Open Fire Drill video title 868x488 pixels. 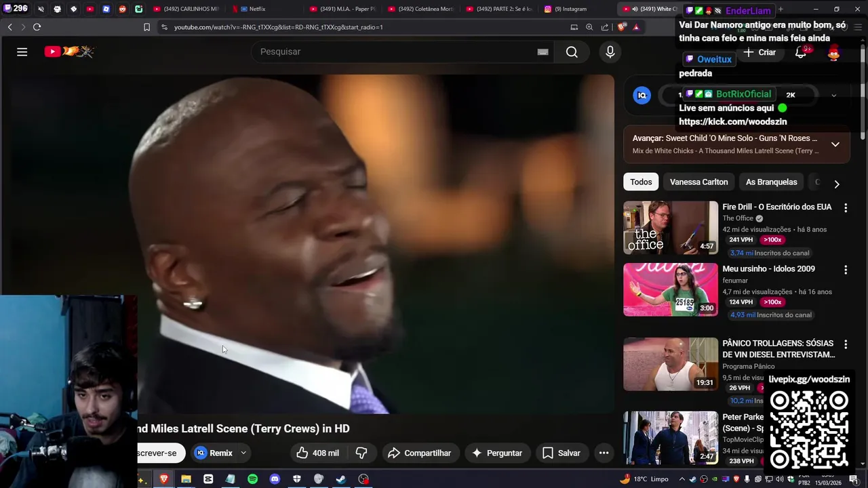[x=776, y=207]
